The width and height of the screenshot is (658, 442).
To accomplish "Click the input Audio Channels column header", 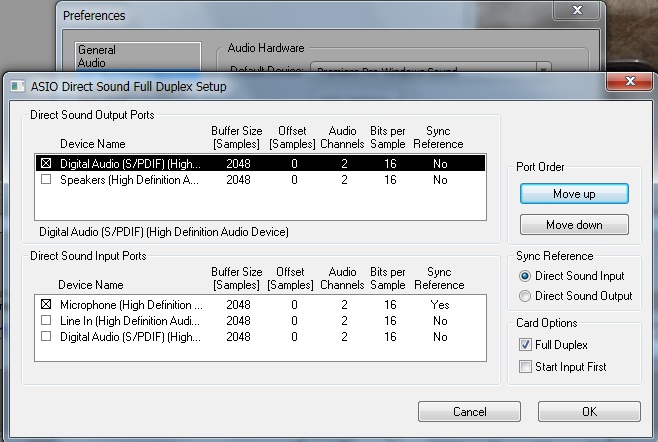I will point(342,278).
